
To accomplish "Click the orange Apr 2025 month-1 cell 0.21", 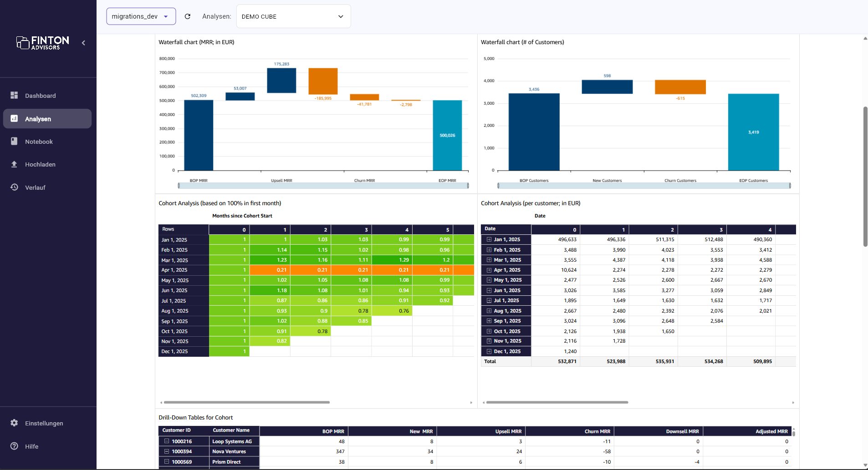I will coord(270,270).
